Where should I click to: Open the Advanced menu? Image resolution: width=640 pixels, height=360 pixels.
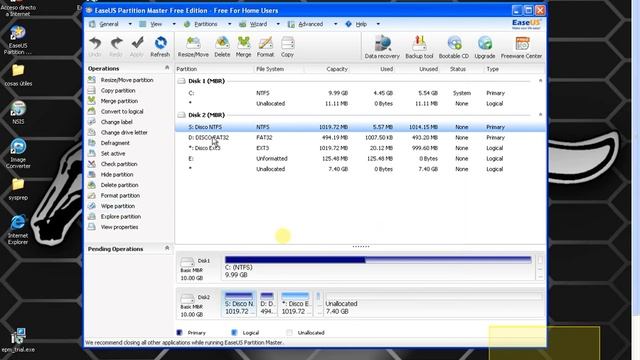(311, 24)
